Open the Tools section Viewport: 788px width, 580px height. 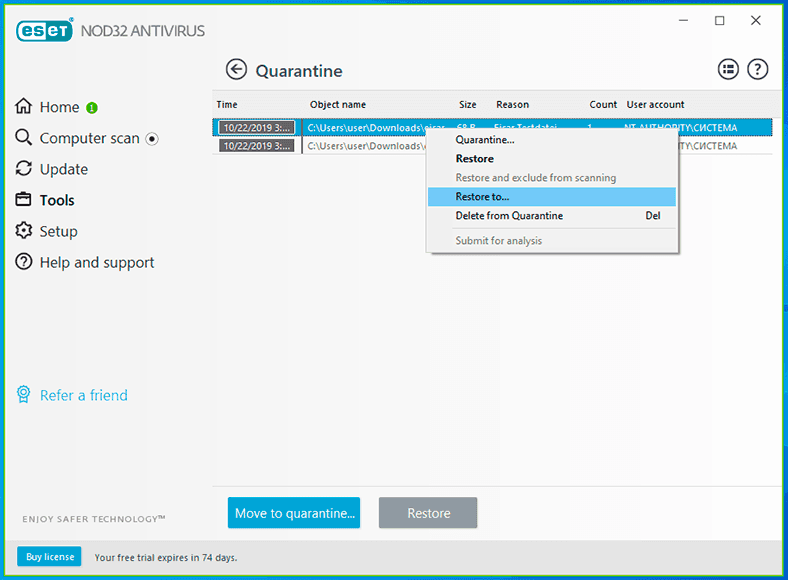(57, 201)
